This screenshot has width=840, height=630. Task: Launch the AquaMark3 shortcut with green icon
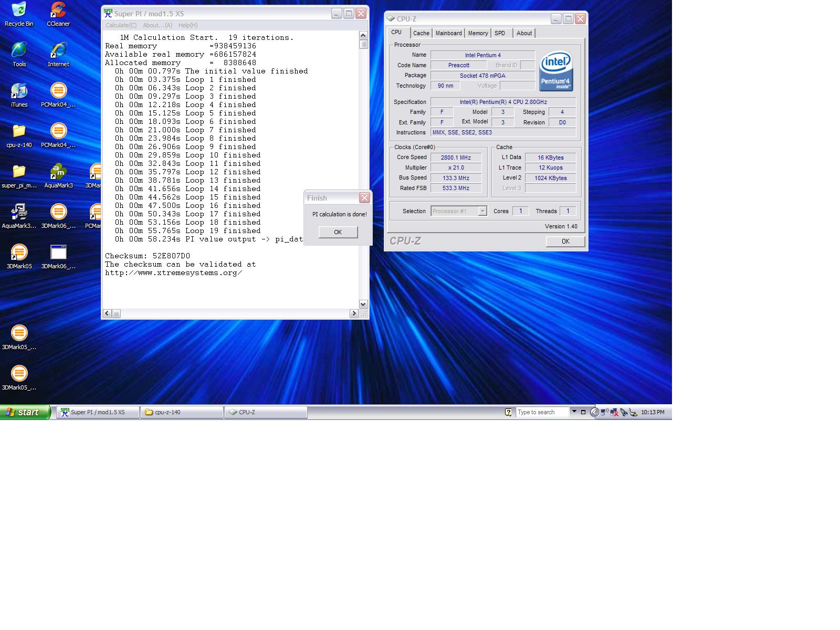pos(58,175)
